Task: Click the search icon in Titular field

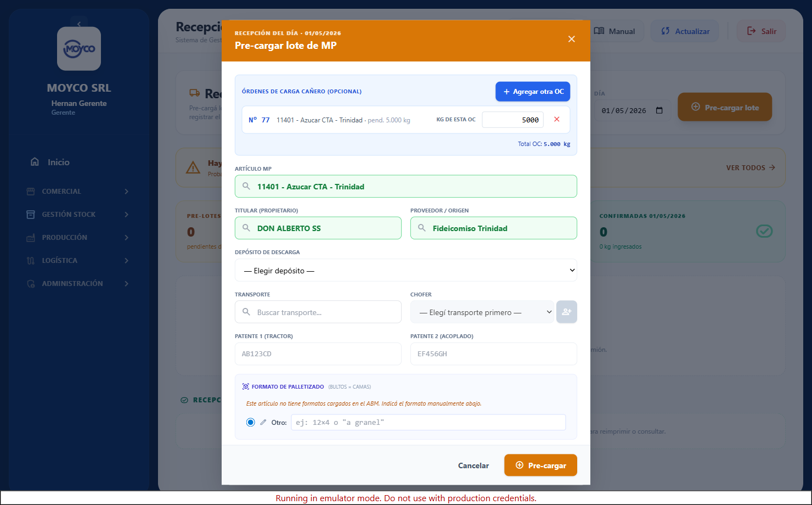Action: pyautogui.click(x=246, y=228)
